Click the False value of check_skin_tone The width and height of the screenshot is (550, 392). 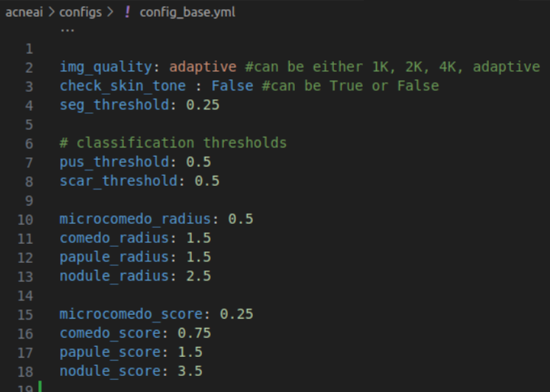[x=232, y=86]
